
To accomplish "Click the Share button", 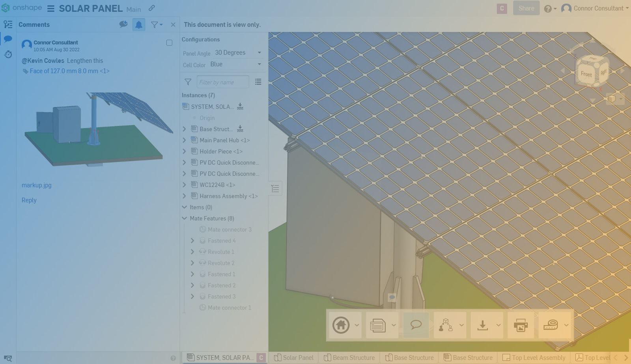I will click(526, 8).
